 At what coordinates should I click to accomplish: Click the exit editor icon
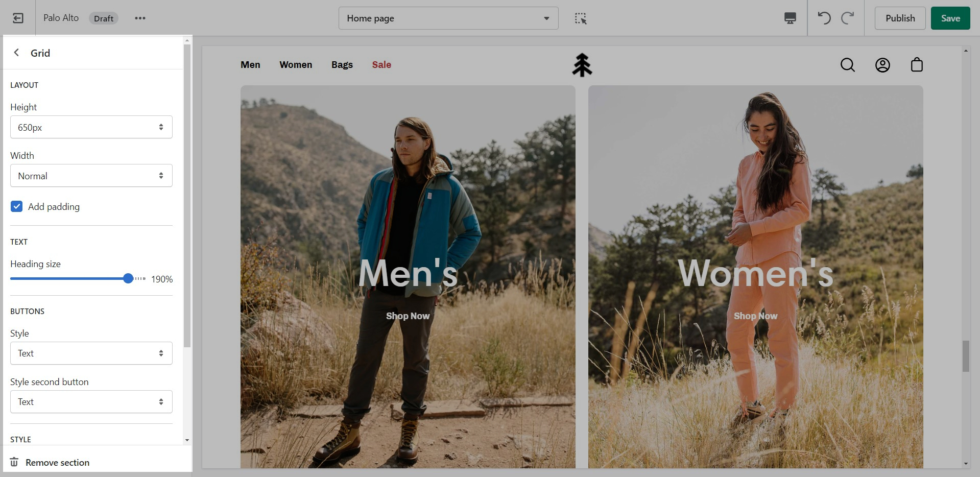point(18,18)
